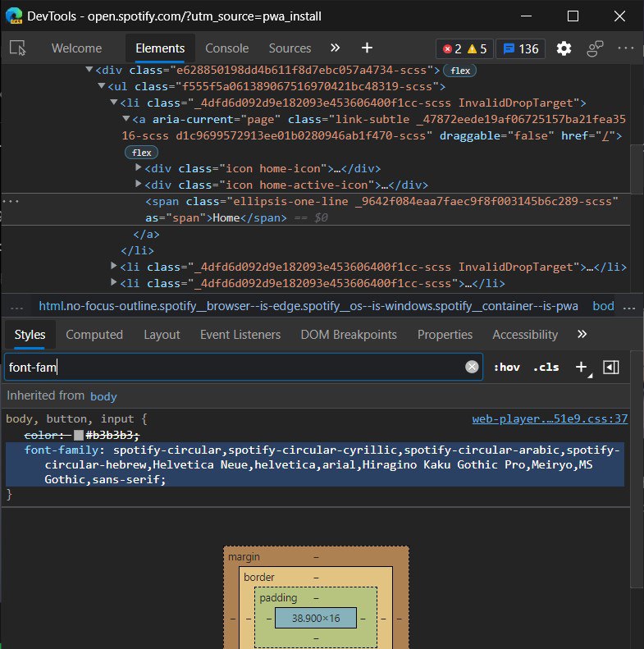Open the DOM Breakpoints pane
644x649 pixels.
point(349,335)
